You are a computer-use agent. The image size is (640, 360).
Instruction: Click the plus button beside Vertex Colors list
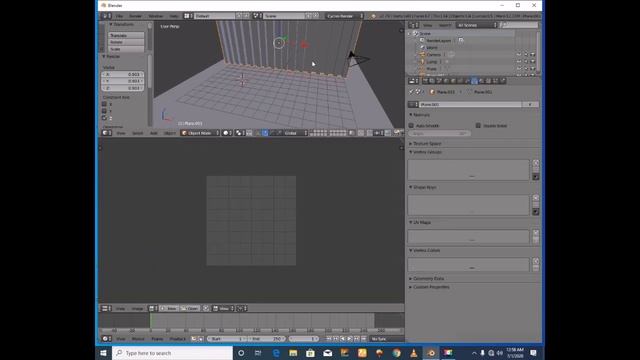[536, 261]
